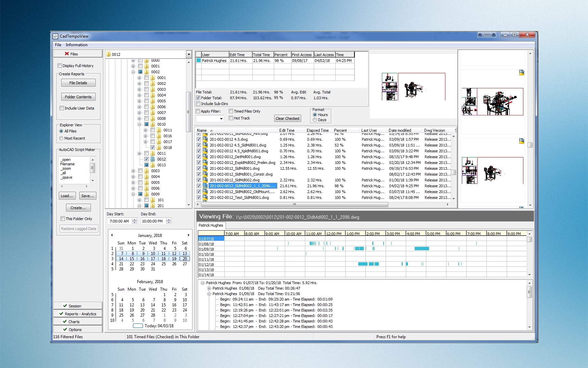Click the check icon beside Options
This screenshot has width=588, height=368.
point(65,329)
